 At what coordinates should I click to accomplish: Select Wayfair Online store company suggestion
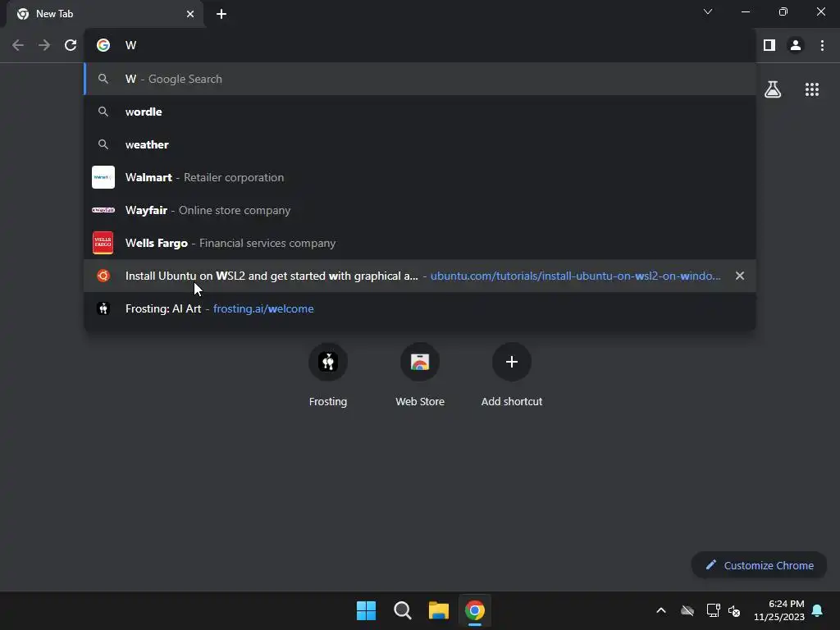(420, 210)
